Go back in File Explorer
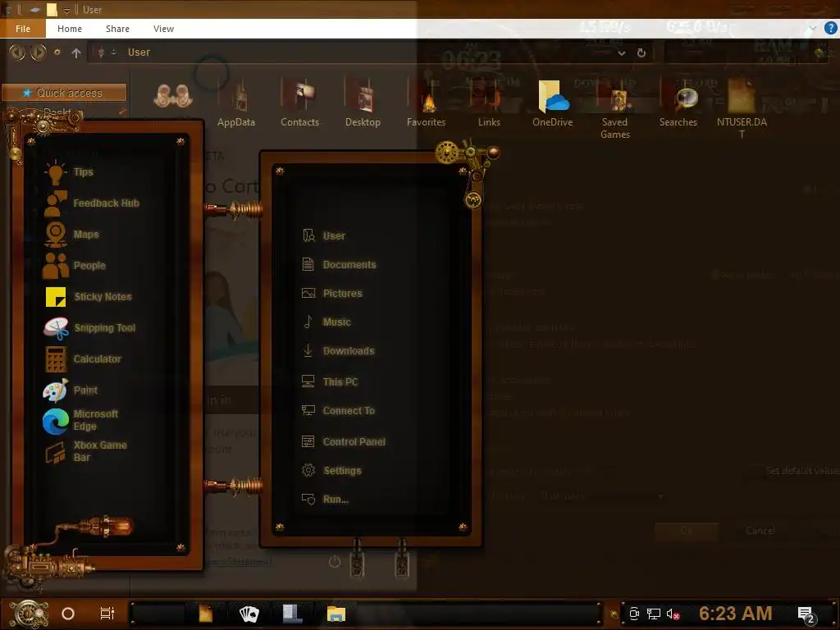 [17, 52]
